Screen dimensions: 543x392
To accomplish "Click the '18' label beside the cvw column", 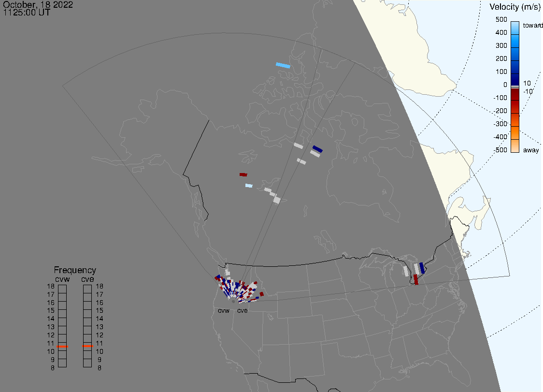I will coord(51,286).
